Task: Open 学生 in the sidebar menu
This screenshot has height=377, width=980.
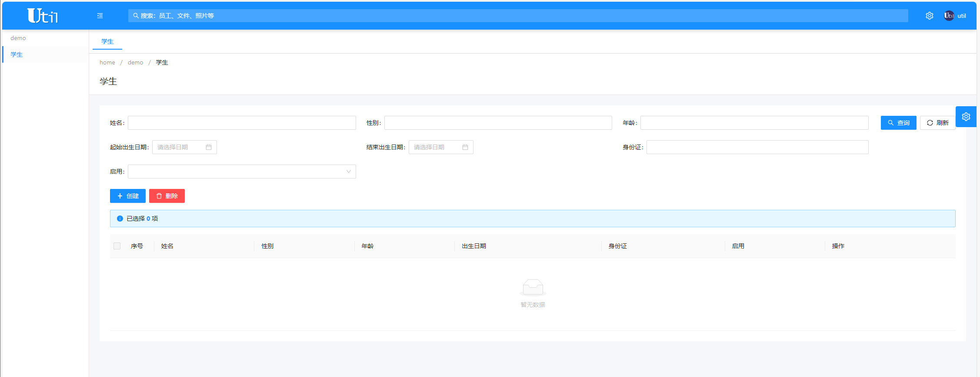Action: [45, 54]
